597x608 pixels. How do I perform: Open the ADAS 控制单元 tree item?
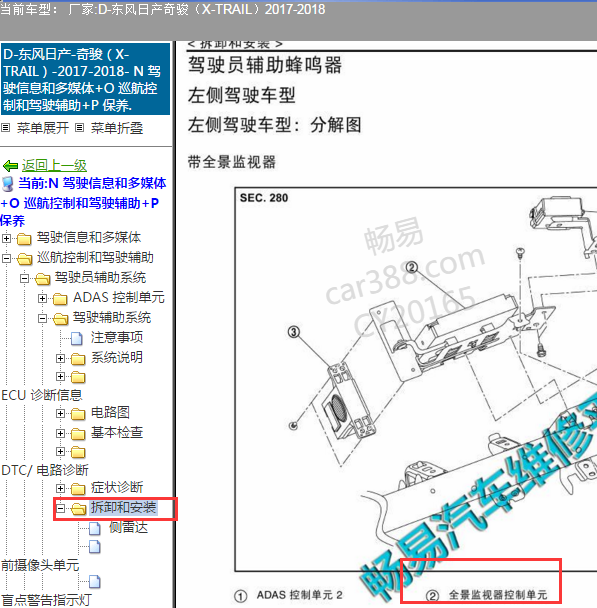click(119, 297)
